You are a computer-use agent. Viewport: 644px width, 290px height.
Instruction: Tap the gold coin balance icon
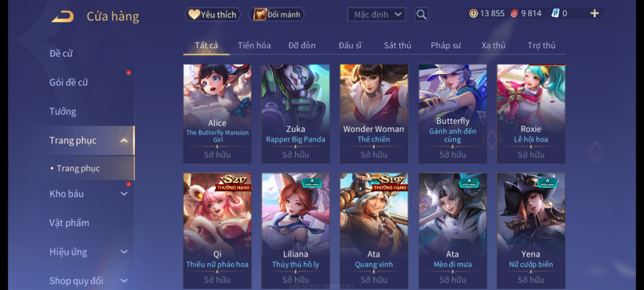(x=473, y=13)
